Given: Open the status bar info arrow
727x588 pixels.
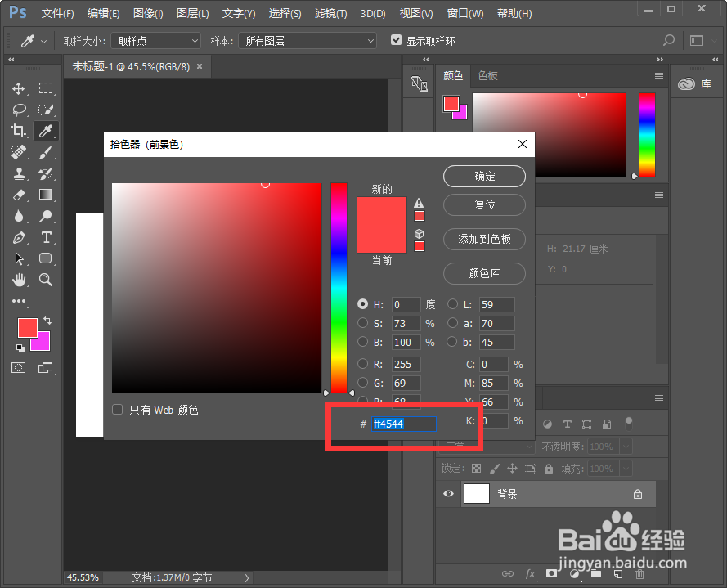Looking at the screenshot, I should tap(247, 577).
